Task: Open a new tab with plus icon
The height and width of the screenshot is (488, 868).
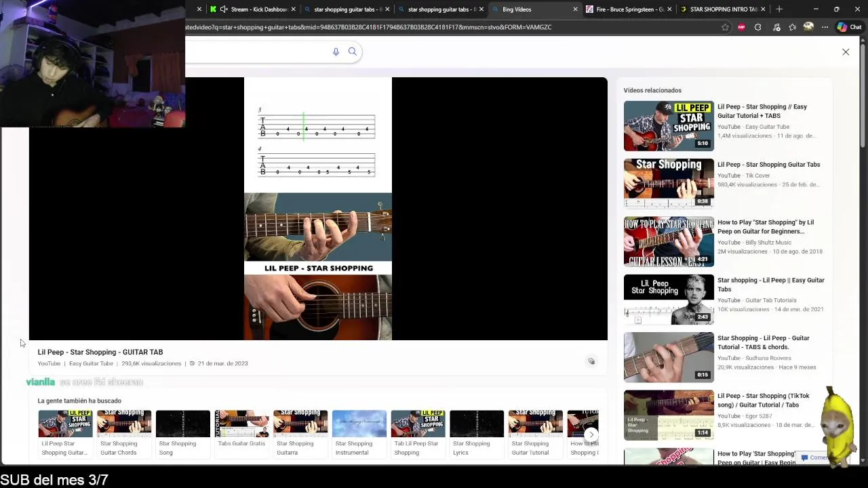Action: tap(779, 9)
